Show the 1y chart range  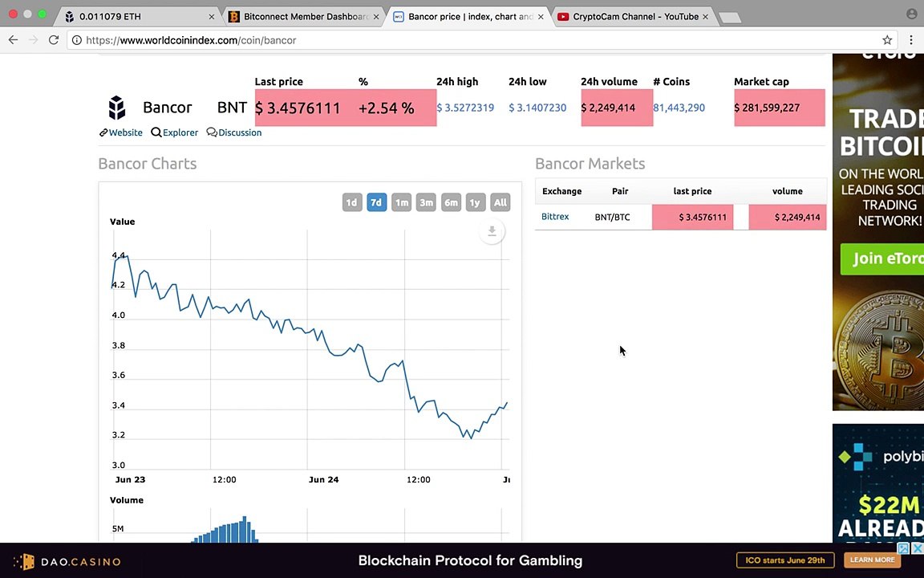[475, 202]
